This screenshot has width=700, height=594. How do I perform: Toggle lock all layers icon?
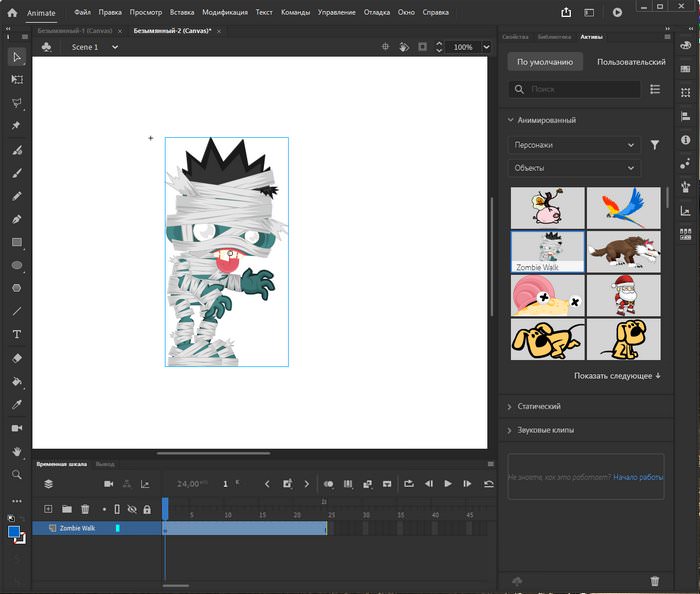tap(147, 509)
